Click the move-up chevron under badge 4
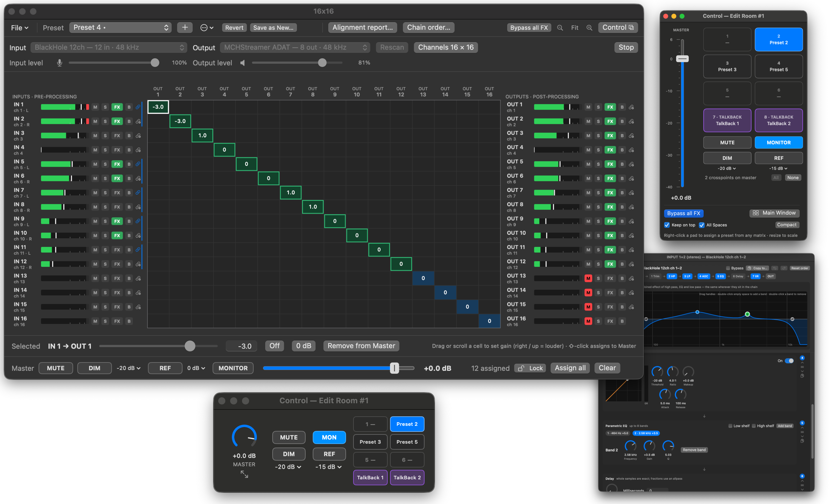830x504 pixels. click(802, 363)
